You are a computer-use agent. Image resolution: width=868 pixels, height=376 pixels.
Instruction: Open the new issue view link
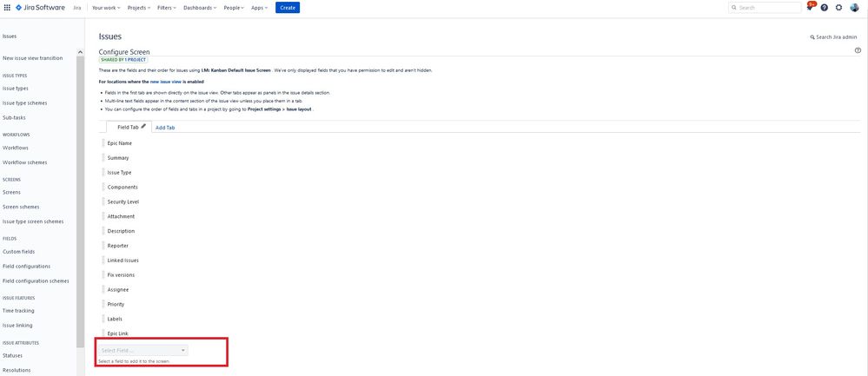pos(165,82)
